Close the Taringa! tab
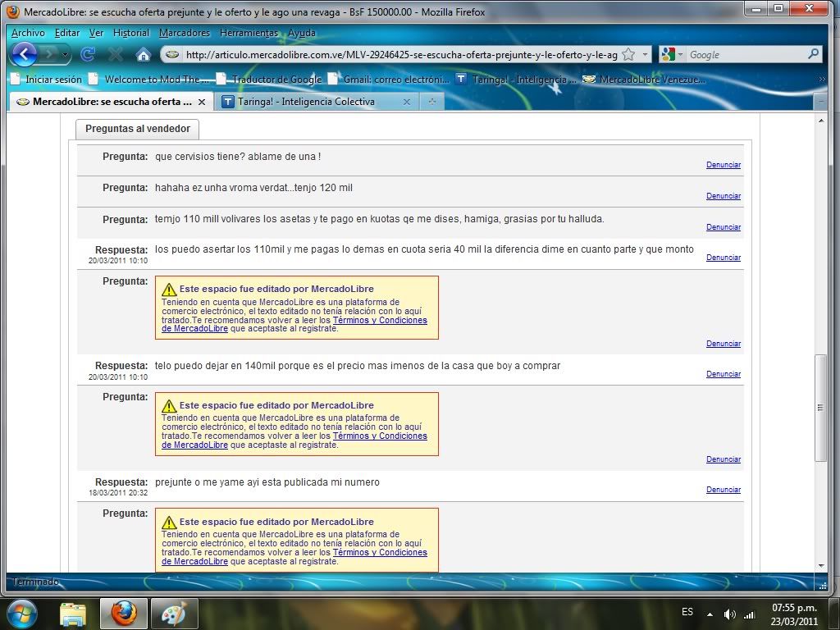This screenshot has width=840, height=630. (x=407, y=102)
